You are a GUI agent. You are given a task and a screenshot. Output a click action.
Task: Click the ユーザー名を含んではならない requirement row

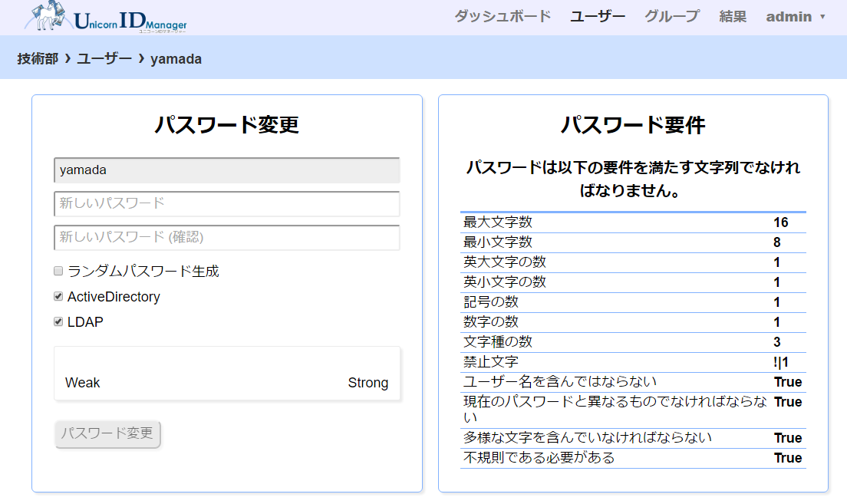pos(633,382)
